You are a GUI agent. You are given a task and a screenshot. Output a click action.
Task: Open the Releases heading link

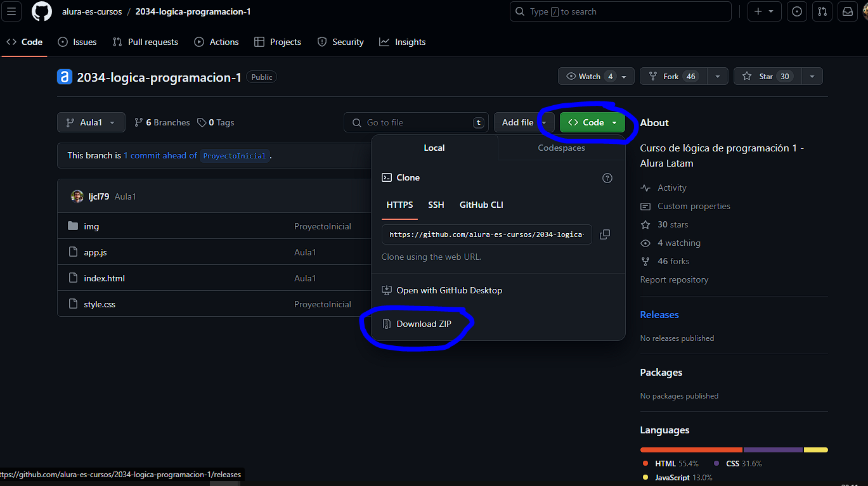659,314
